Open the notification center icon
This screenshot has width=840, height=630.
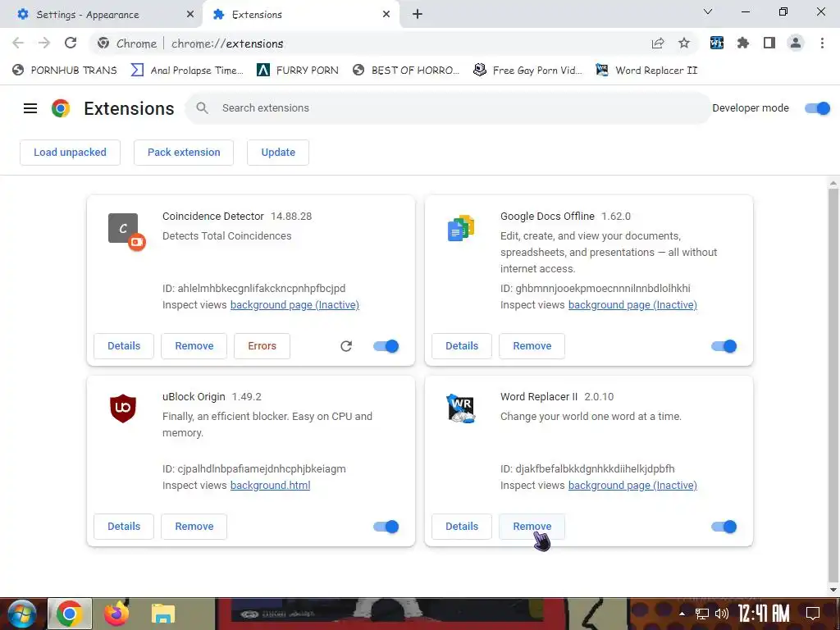[813, 614]
